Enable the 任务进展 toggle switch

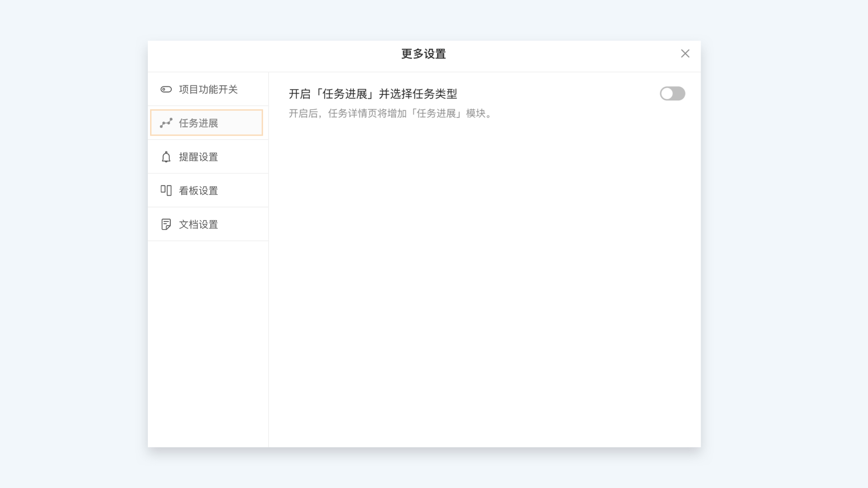coord(672,94)
